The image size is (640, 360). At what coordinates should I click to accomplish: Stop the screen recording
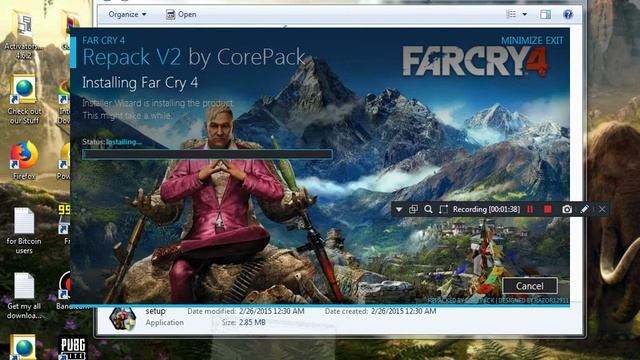548,209
